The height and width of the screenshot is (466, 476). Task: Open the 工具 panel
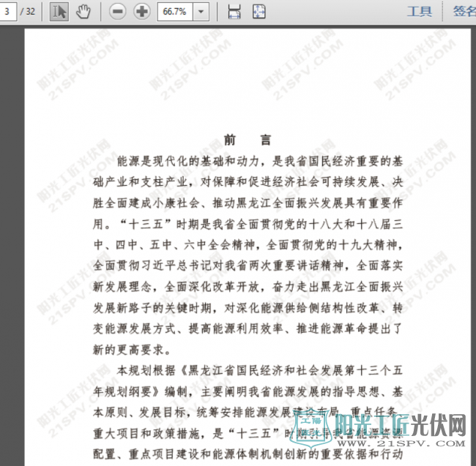coord(419,11)
